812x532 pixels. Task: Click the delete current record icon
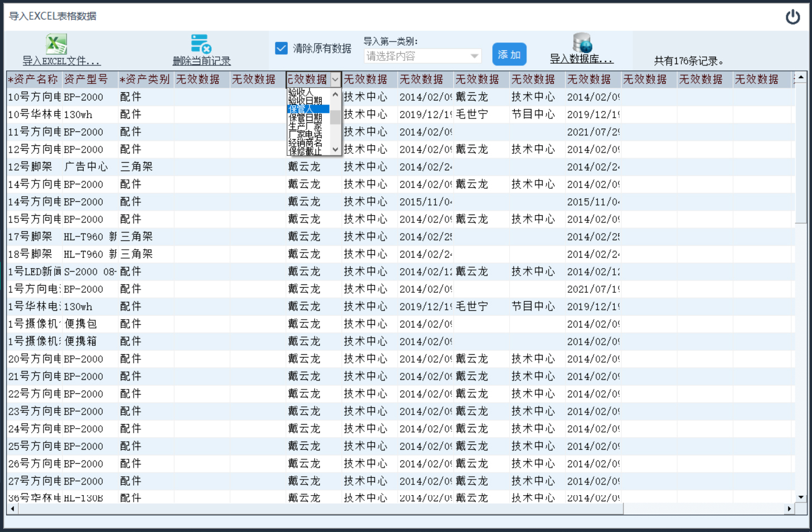tap(201, 44)
